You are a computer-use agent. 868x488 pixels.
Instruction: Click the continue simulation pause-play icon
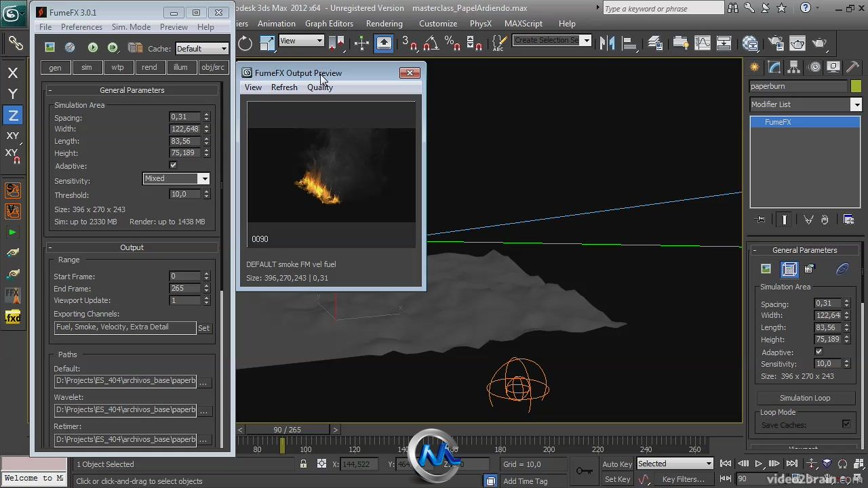(113, 47)
